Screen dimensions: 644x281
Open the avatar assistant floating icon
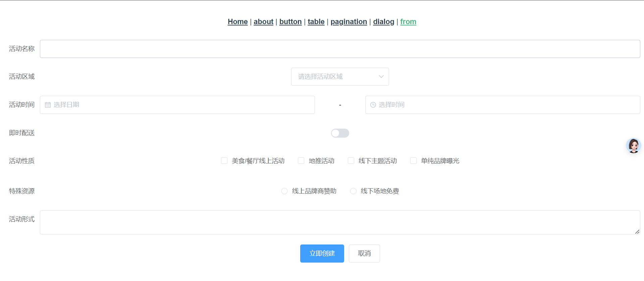click(x=633, y=146)
